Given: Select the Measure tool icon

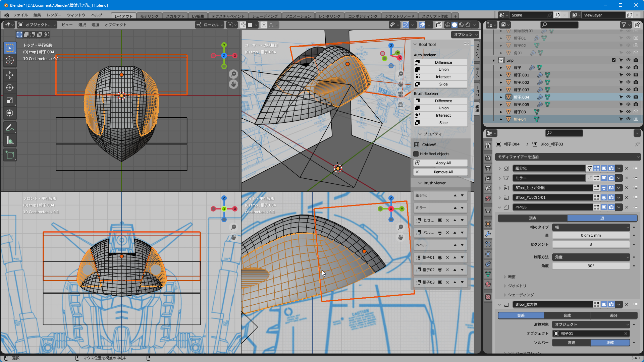Looking at the screenshot, I should [10, 141].
